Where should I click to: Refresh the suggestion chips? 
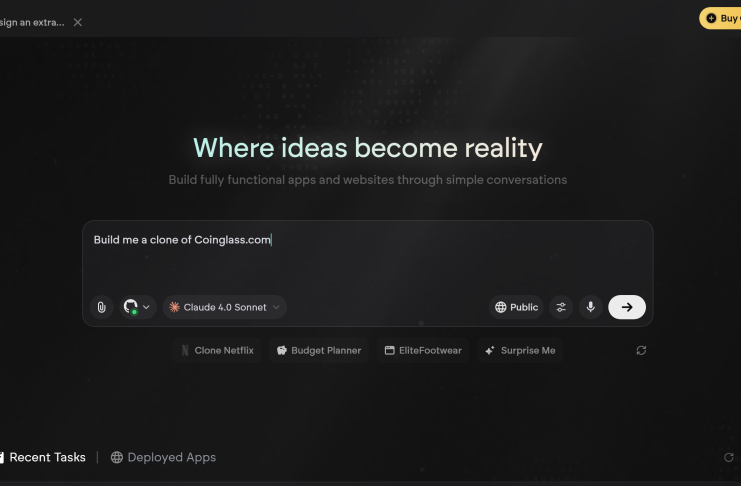click(641, 350)
